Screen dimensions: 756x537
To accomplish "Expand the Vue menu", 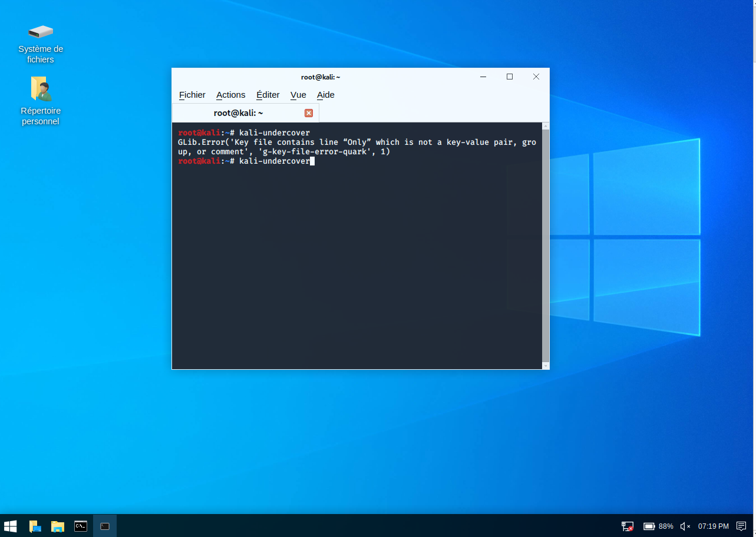I will (x=298, y=95).
